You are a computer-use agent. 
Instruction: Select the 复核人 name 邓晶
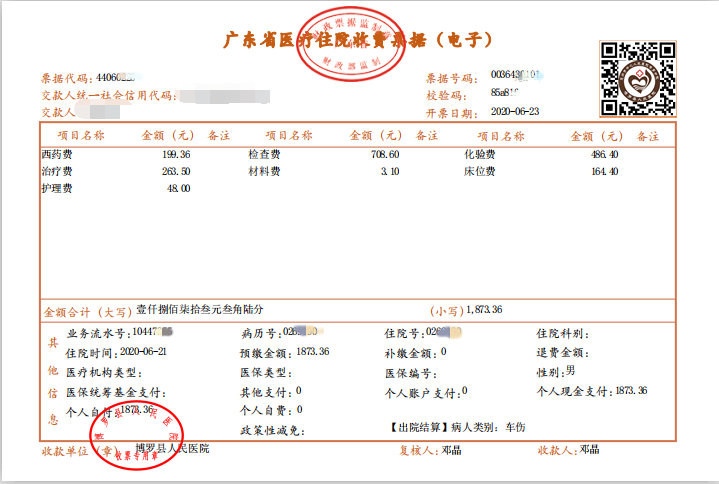pyautogui.click(x=453, y=450)
